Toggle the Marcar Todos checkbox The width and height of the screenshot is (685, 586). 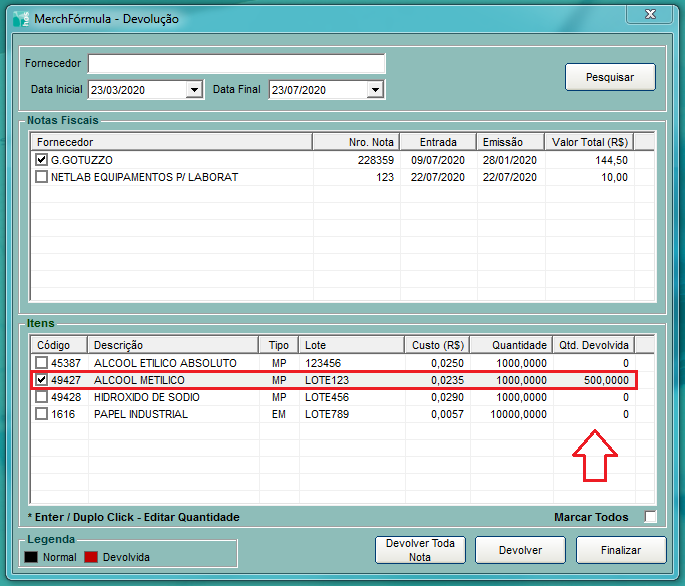point(651,517)
